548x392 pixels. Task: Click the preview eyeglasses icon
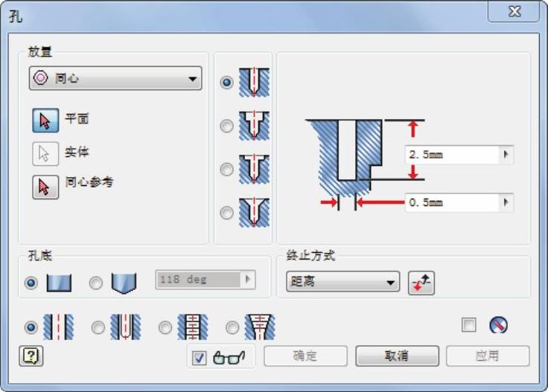tap(229, 358)
